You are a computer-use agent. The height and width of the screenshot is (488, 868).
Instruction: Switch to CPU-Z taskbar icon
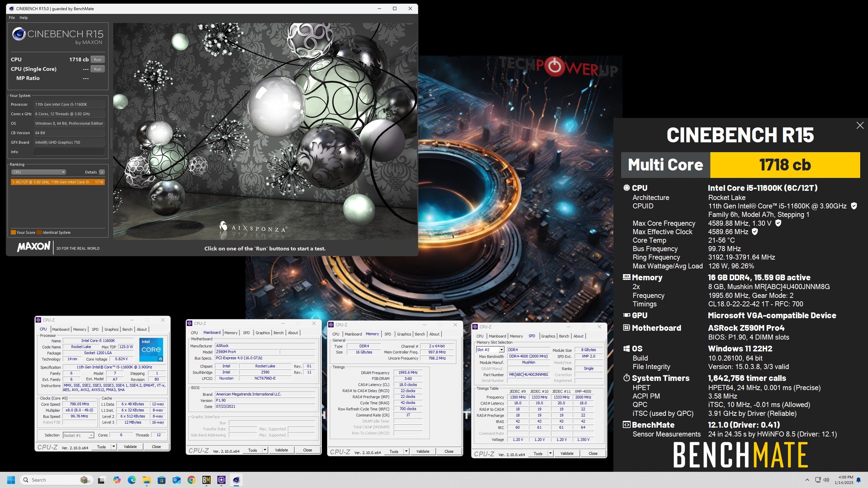pos(221,480)
